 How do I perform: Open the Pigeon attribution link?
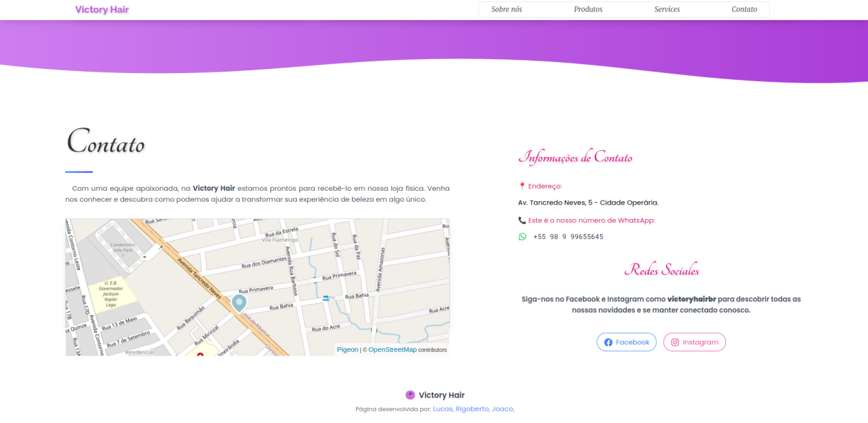(347, 350)
